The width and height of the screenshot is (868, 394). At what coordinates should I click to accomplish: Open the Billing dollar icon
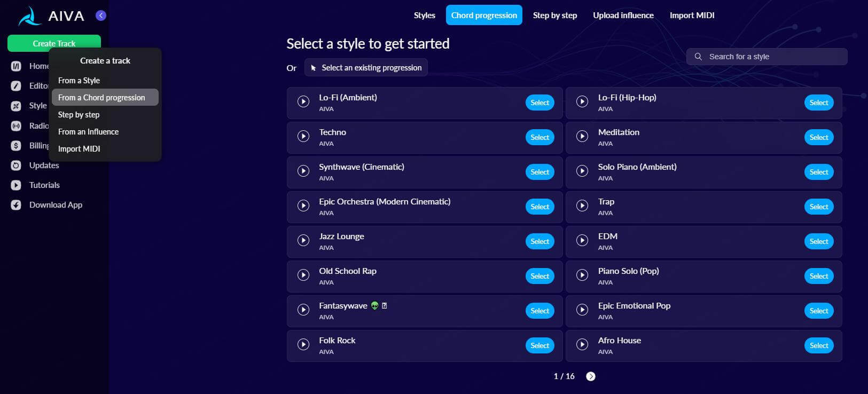click(16, 146)
